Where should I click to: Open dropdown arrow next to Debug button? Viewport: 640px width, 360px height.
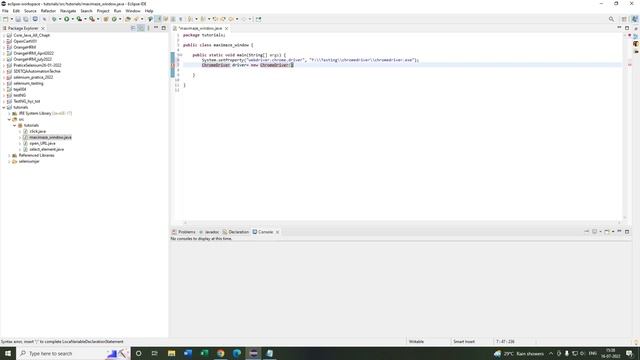tap(60, 19)
